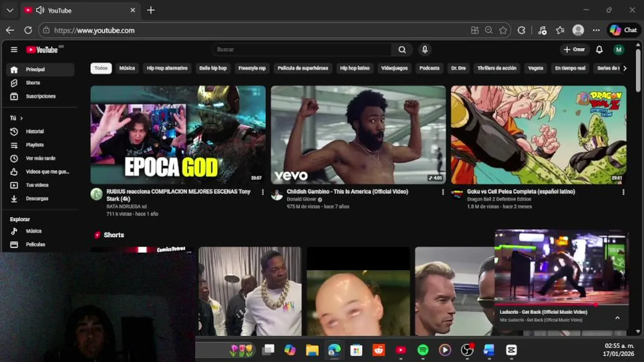The image size is (644, 362).
Task: Open the YouTube hamburger guide menu
Action: 14,50
